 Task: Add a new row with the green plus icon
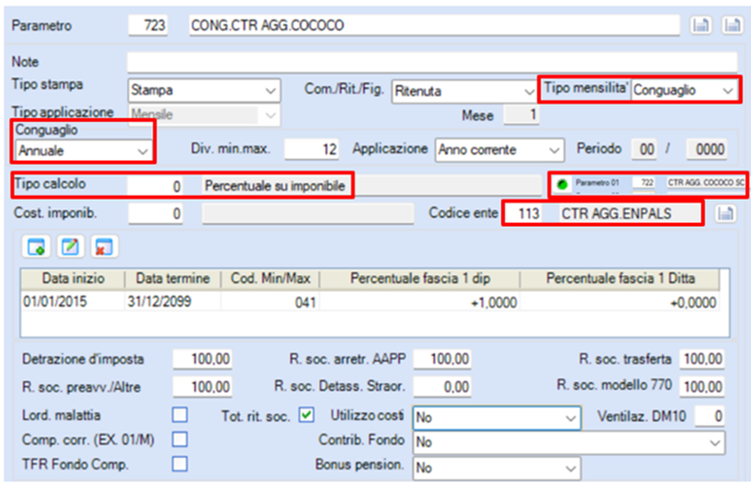(x=36, y=247)
